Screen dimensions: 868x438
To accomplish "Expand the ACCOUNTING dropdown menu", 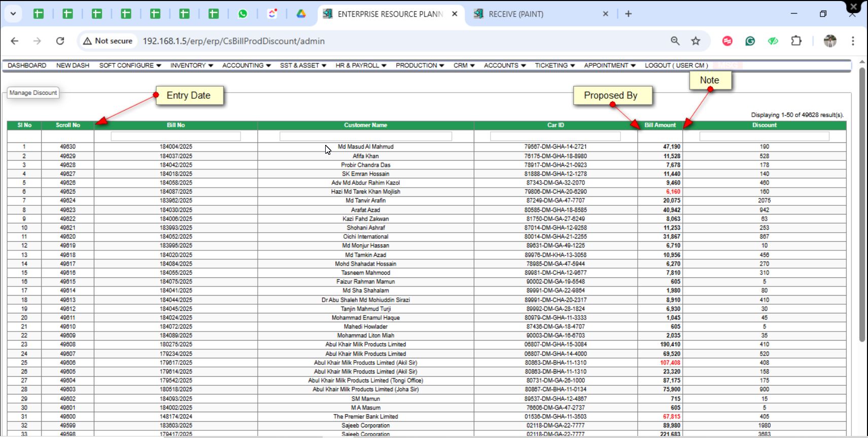I will tap(246, 65).
